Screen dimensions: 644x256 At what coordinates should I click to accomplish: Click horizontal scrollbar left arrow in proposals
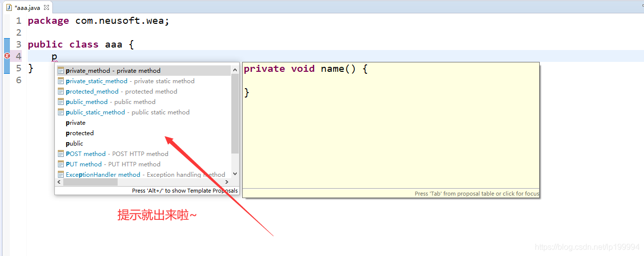tap(59, 182)
